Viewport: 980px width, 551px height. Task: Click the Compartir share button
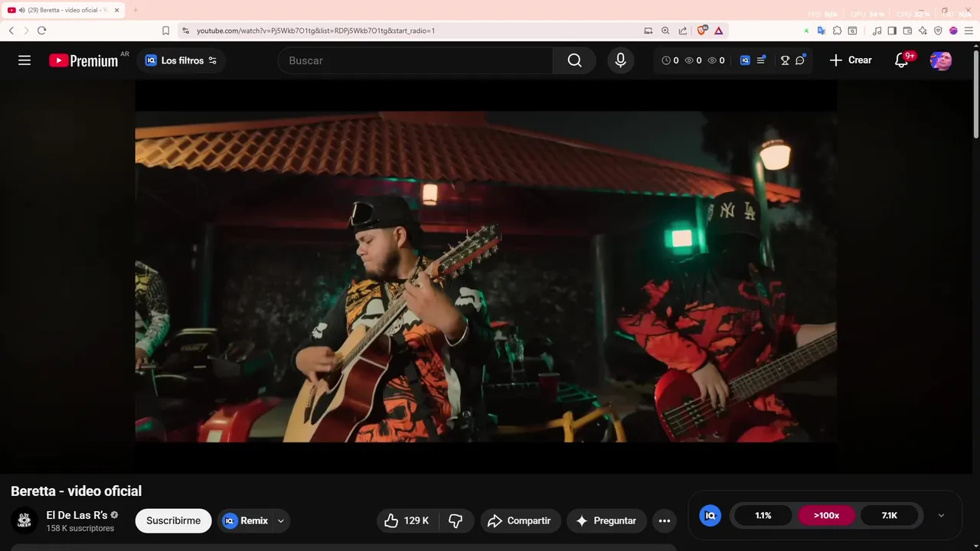[521, 520]
